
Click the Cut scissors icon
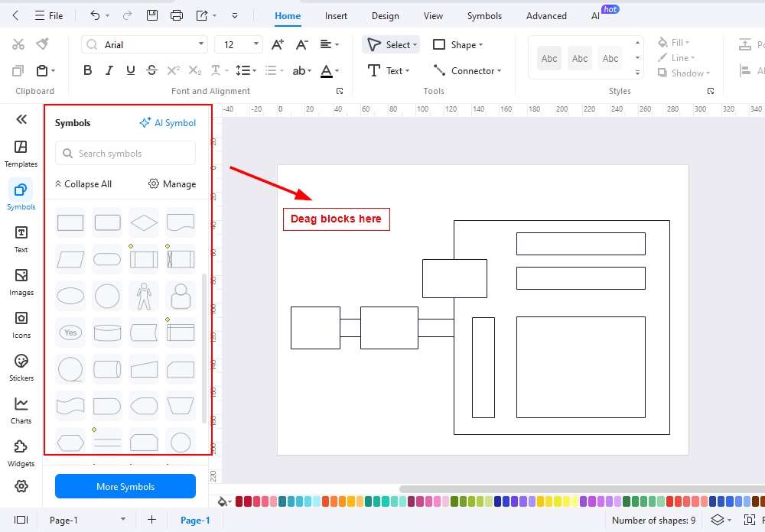pyautogui.click(x=18, y=45)
